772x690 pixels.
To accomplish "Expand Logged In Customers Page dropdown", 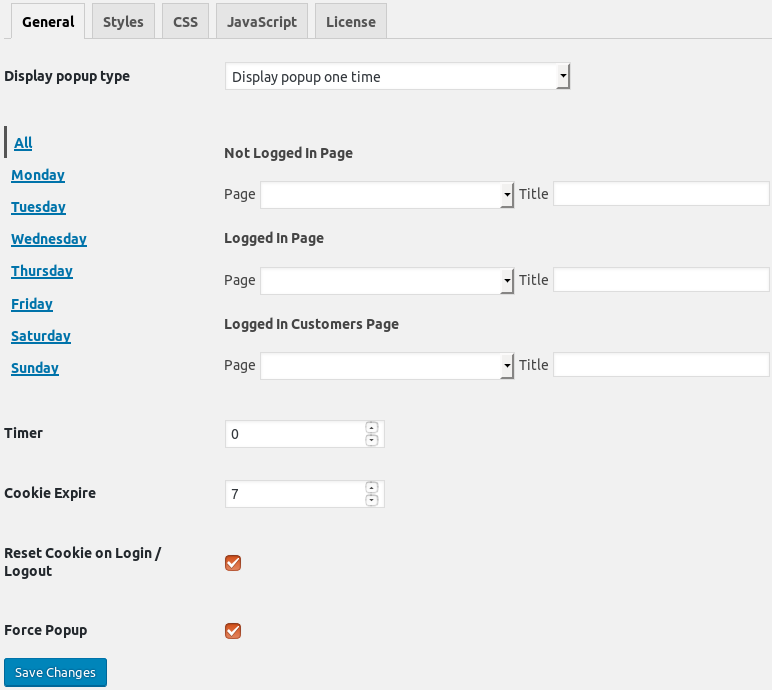I will point(387,366).
